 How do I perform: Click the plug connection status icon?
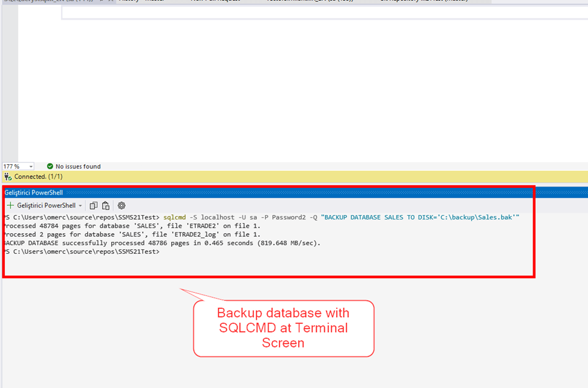tap(8, 177)
